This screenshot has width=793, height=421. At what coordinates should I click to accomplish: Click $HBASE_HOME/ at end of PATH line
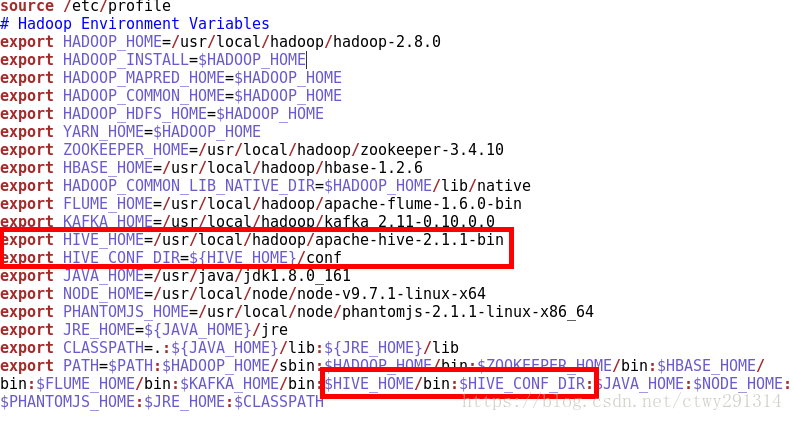[712, 366]
